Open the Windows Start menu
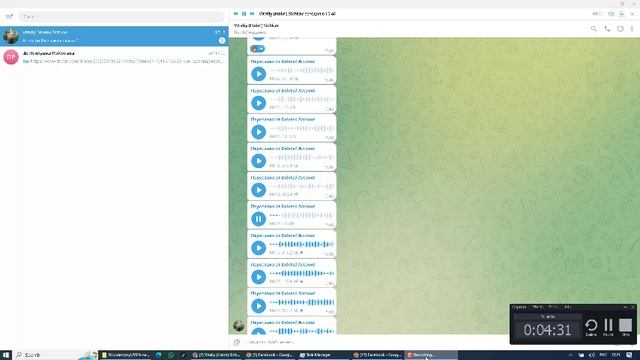Viewport: 640px width, 360px height. [6, 355]
